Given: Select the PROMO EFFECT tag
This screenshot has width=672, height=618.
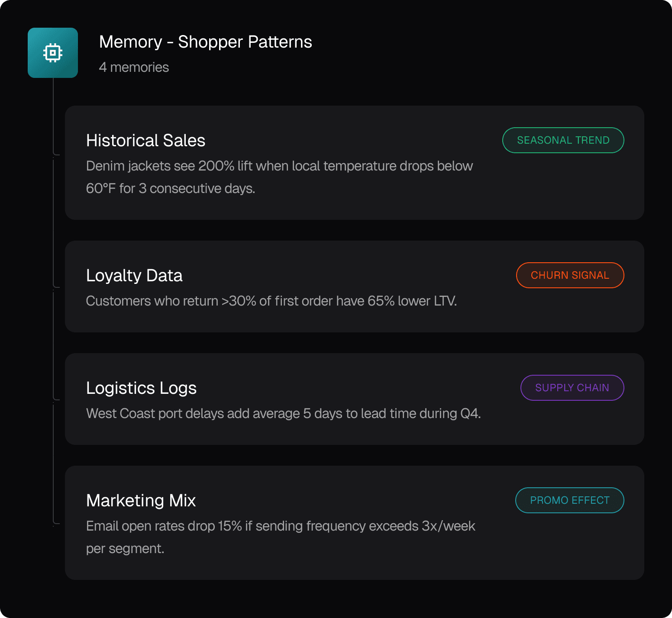Looking at the screenshot, I should tap(569, 500).
